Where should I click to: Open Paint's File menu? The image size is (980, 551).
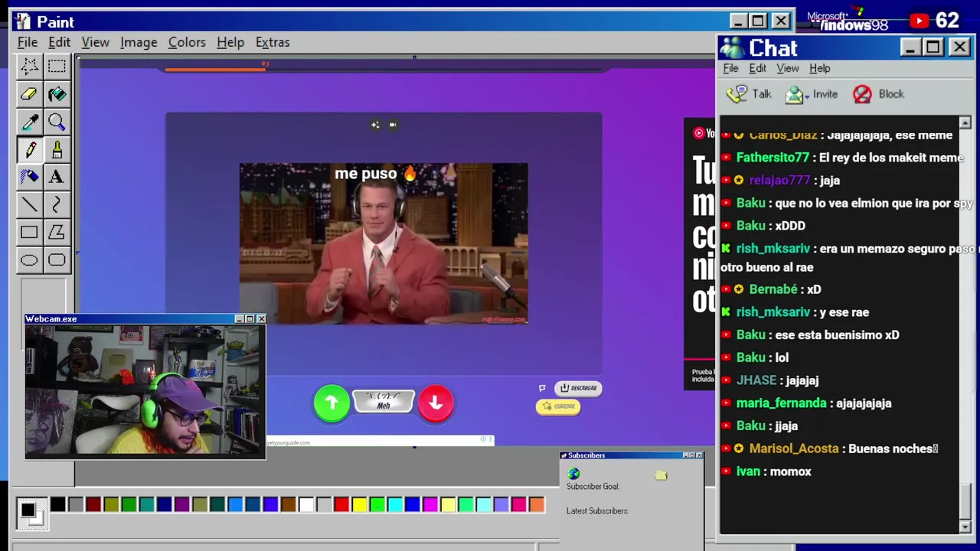(28, 42)
